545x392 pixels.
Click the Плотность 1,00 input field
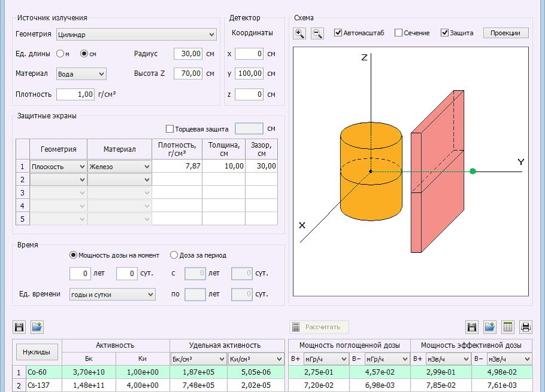(75, 94)
